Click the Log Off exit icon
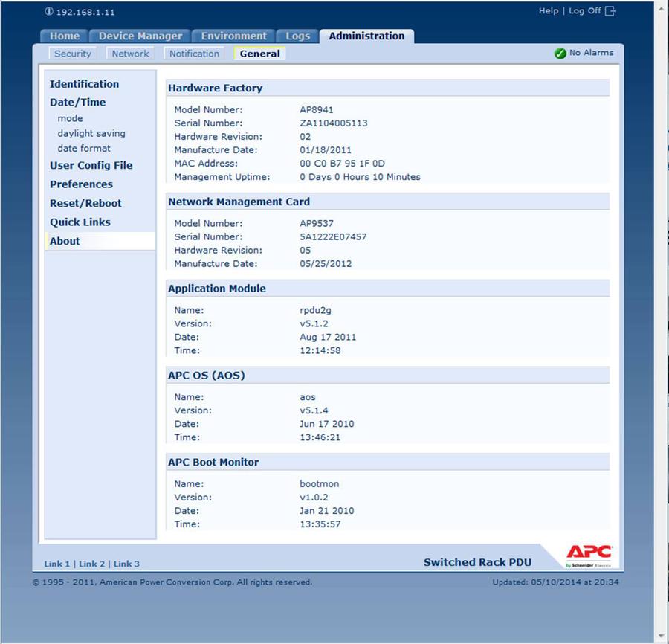 [x=611, y=11]
